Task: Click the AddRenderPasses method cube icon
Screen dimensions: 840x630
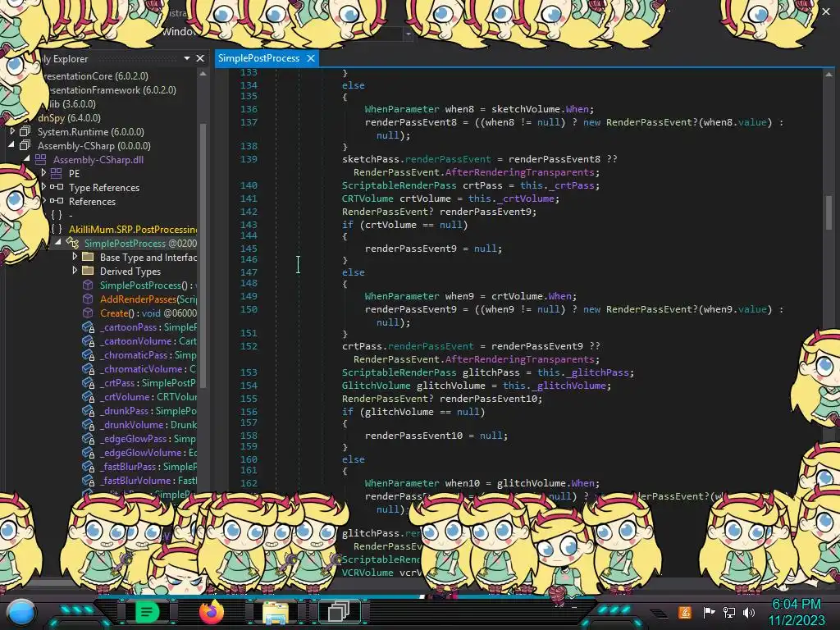Action: click(x=88, y=299)
